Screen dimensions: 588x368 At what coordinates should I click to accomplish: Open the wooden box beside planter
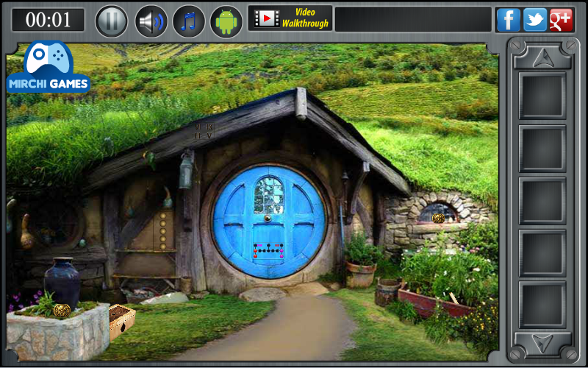pos(122,321)
